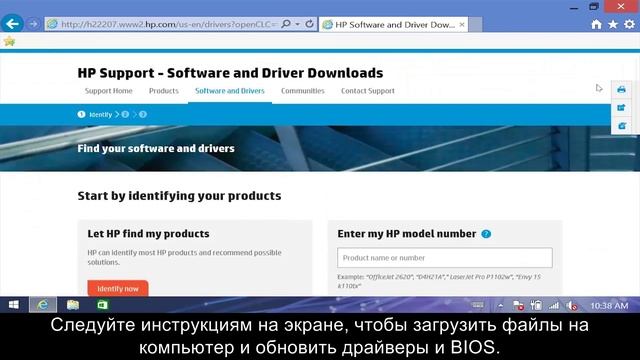This screenshot has width=640, height=360.
Task: Click the help question mark icon by model number
Action: click(486, 234)
